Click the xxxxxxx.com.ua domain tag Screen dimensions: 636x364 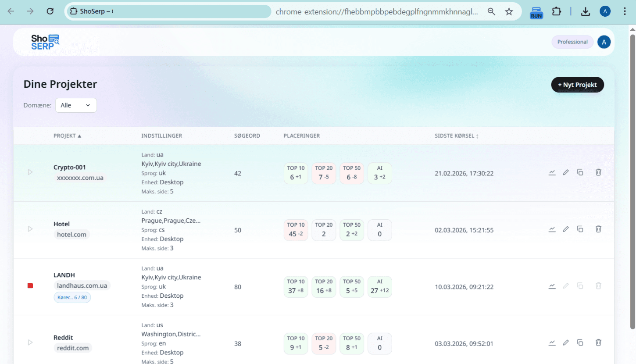click(80, 178)
